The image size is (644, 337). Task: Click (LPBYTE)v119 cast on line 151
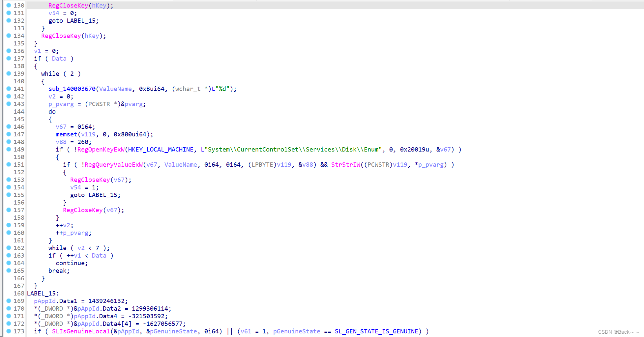pos(270,165)
